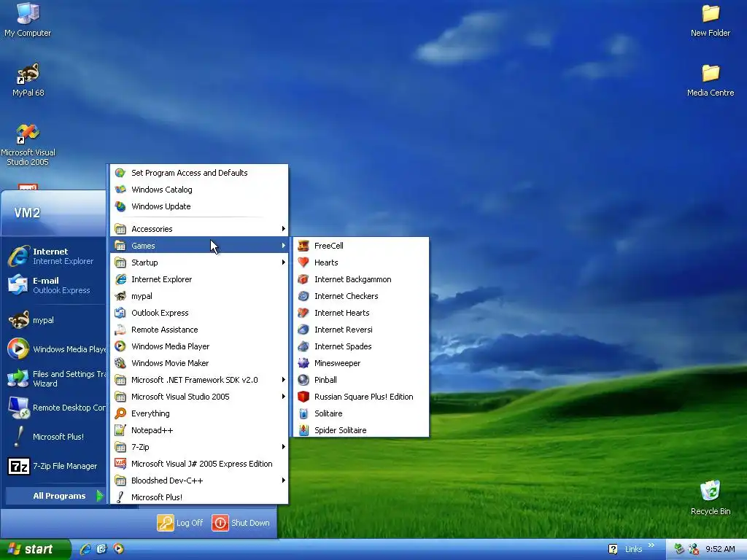
Task: Click the Log Off button
Action: pos(180,523)
